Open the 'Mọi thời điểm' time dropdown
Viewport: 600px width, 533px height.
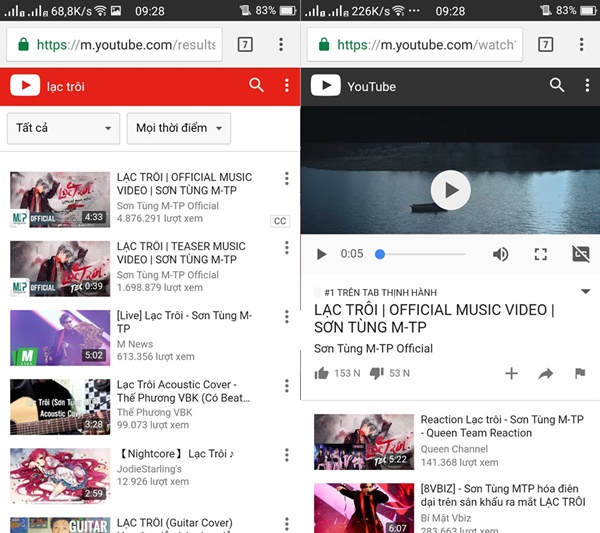[178, 128]
